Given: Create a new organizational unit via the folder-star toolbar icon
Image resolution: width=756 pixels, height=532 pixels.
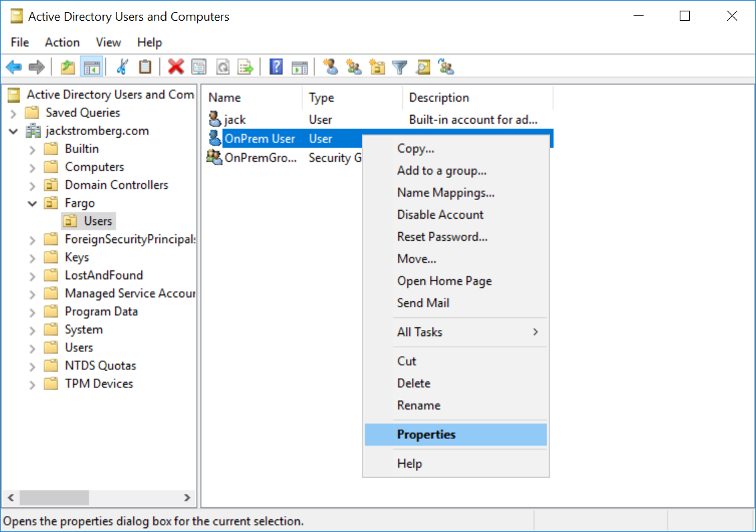Looking at the screenshot, I should coord(377,66).
